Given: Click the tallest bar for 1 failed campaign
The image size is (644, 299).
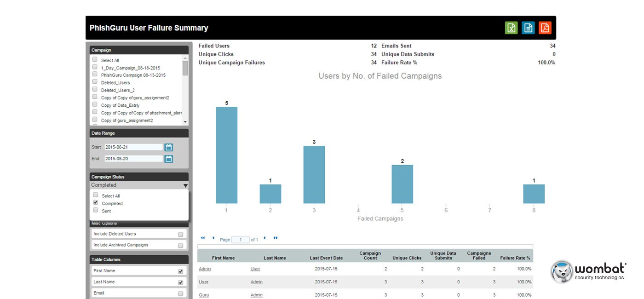Looking at the screenshot, I should tap(227, 155).
